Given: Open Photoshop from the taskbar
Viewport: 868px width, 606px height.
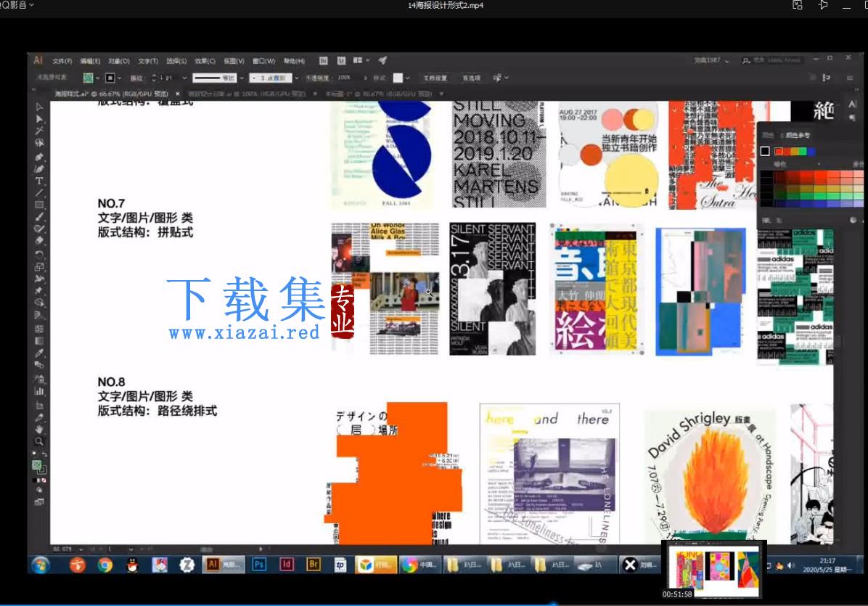Looking at the screenshot, I should (x=259, y=565).
